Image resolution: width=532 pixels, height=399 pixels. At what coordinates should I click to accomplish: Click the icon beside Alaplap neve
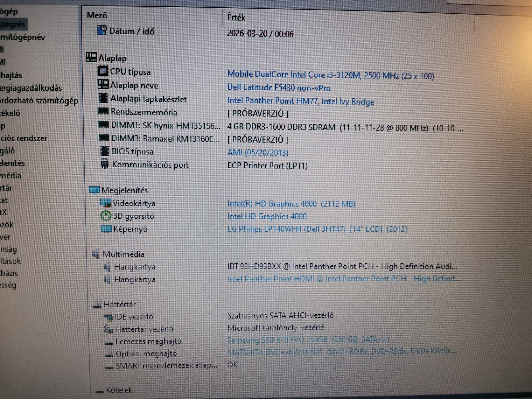click(x=103, y=84)
